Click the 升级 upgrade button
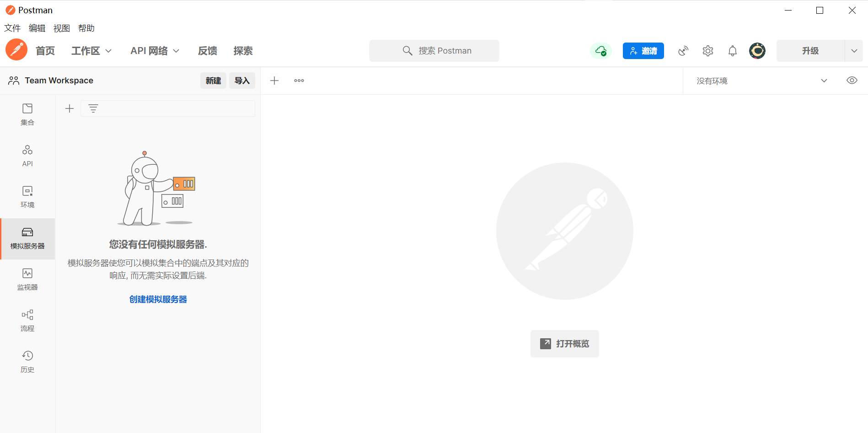Screen dimensions: 868x433 (810, 51)
